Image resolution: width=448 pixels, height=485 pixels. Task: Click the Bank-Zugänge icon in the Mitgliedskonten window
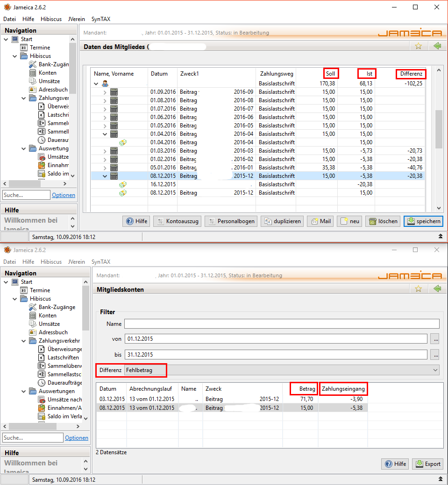click(x=33, y=307)
